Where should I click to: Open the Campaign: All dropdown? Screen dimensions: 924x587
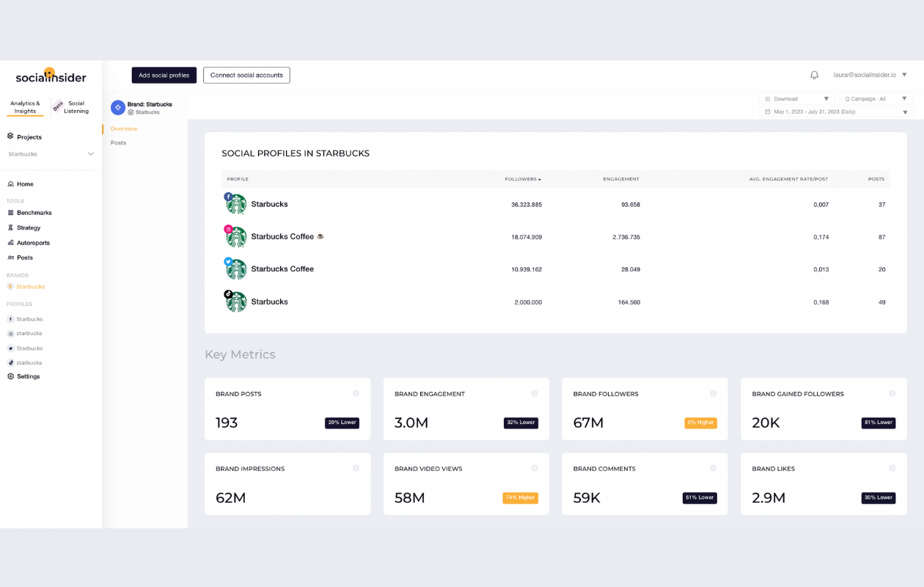click(876, 99)
